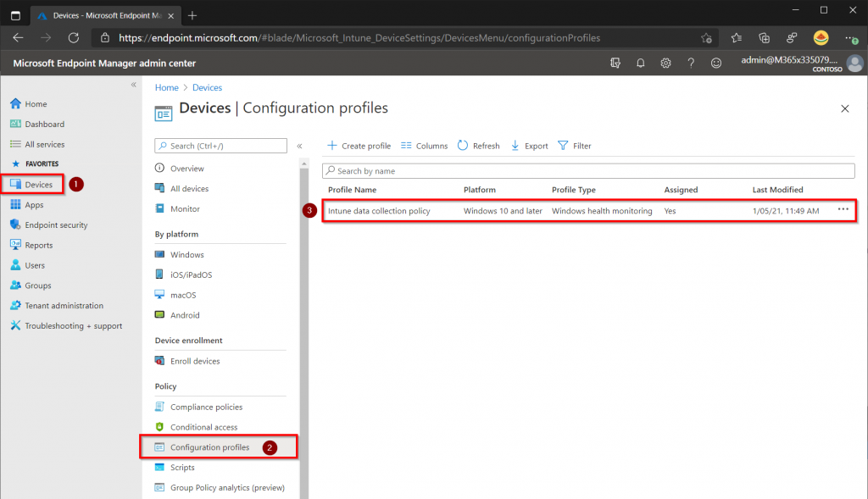
Task: Sort by Assigned column header
Action: tap(681, 190)
